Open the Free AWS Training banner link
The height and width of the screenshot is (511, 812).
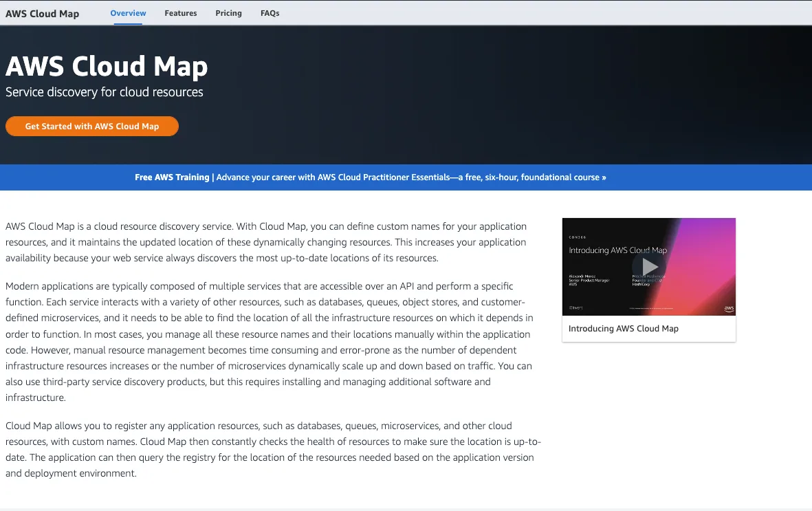(371, 177)
